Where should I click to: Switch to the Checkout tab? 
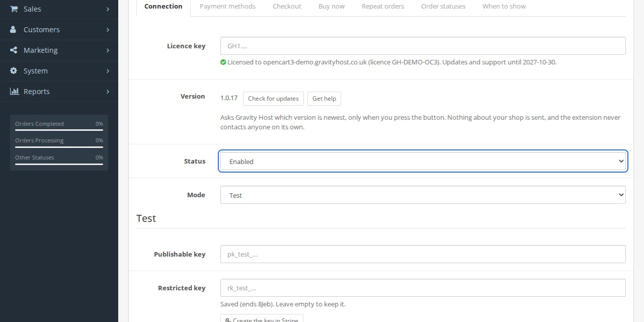[287, 7]
